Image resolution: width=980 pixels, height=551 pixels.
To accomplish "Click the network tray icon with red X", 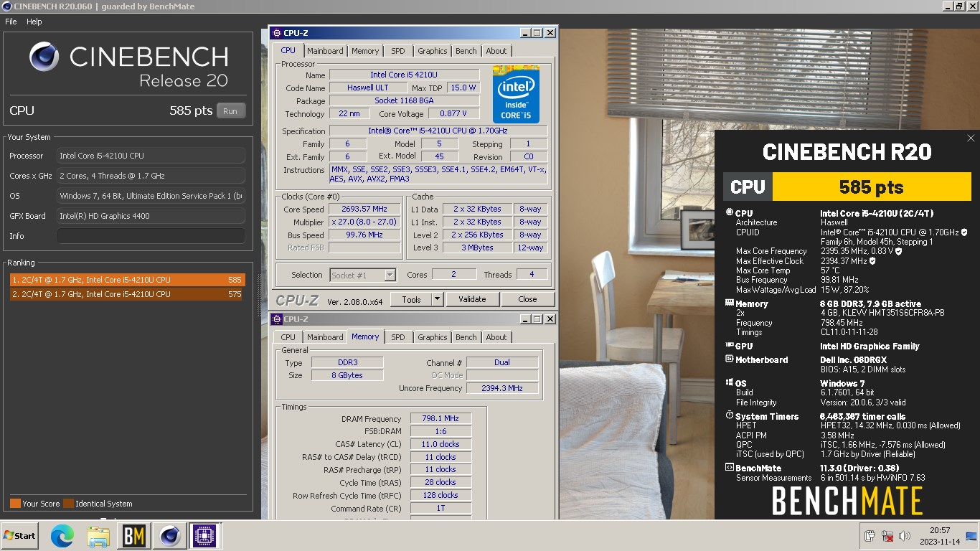I will (887, 536).
